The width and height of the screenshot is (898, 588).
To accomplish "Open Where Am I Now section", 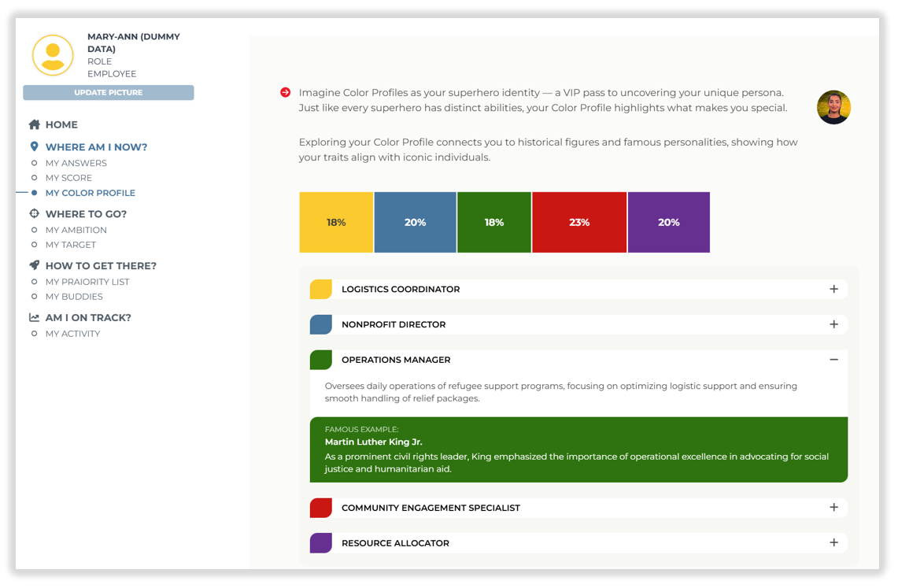I will 96,146.
